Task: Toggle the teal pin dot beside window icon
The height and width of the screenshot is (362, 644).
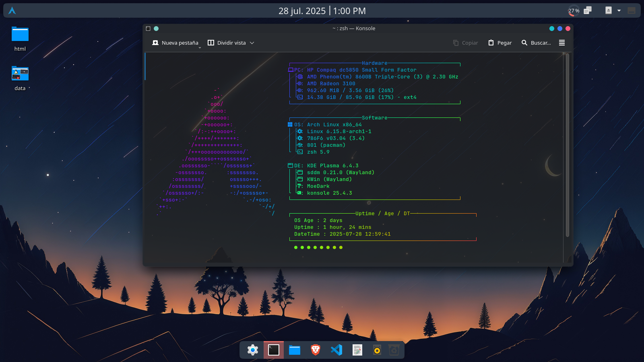Action: [x=156, y=29]
